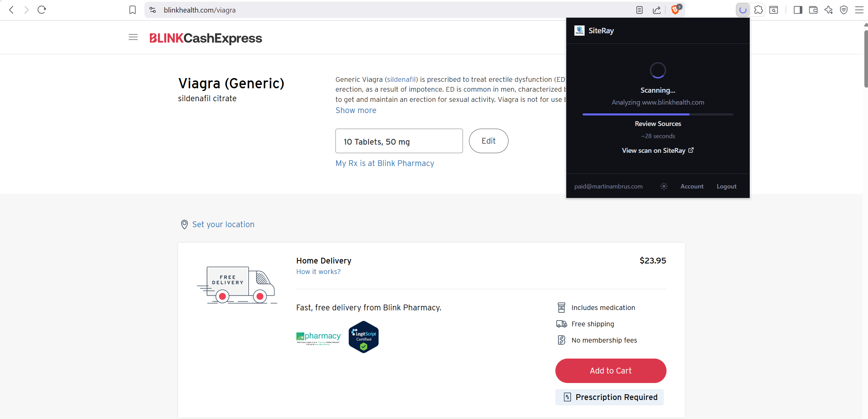The image size is (868, 419).
Task: Click SiteRay settings gear icon
Action: (x=664, y=186)
